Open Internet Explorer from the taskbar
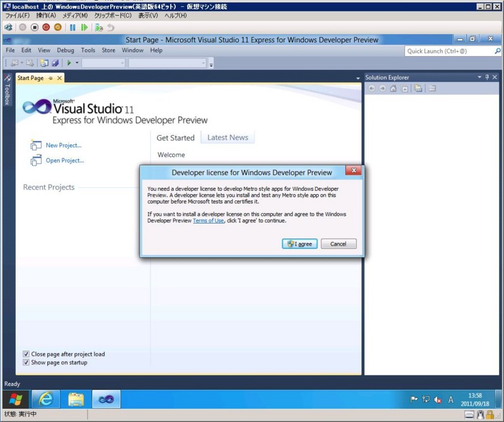This screenshot has width=504, height=422. tap(45, 399)
